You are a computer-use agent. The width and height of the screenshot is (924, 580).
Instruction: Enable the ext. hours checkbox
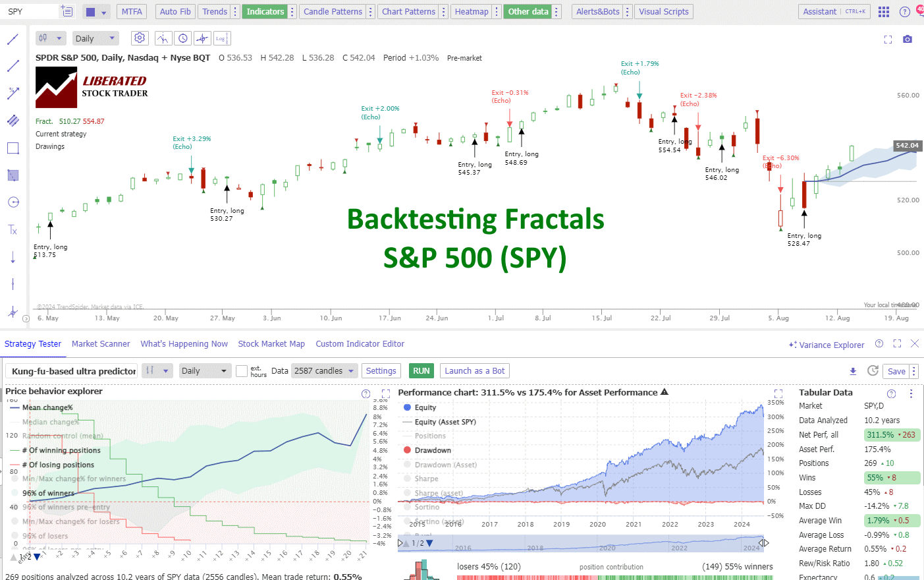coord(242,370)
